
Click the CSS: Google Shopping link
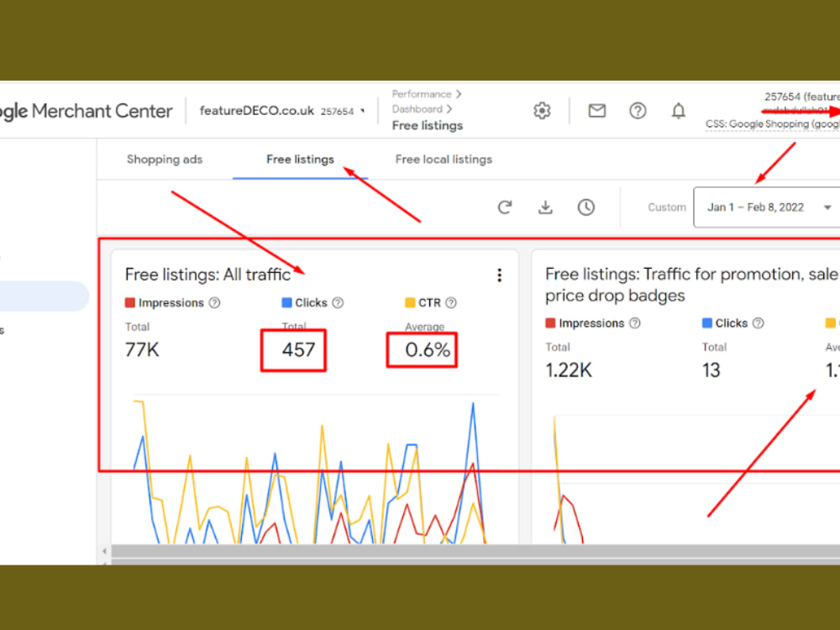(x=773, y=124)
